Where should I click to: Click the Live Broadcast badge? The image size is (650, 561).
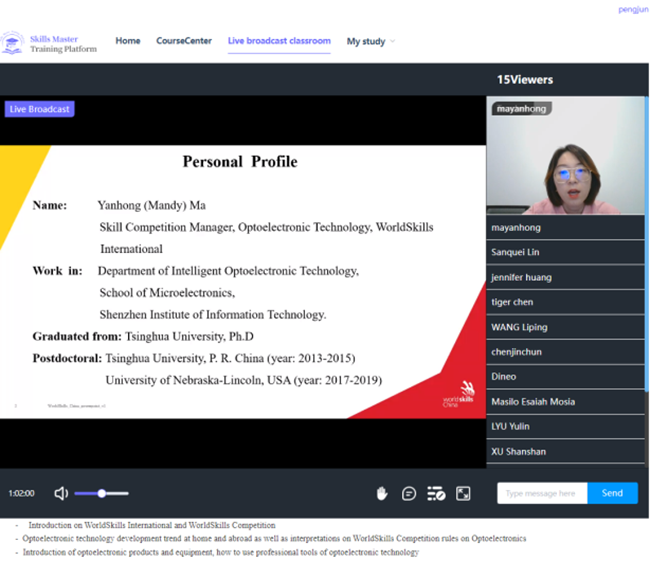pyautogui.click(x=39, y=109)
